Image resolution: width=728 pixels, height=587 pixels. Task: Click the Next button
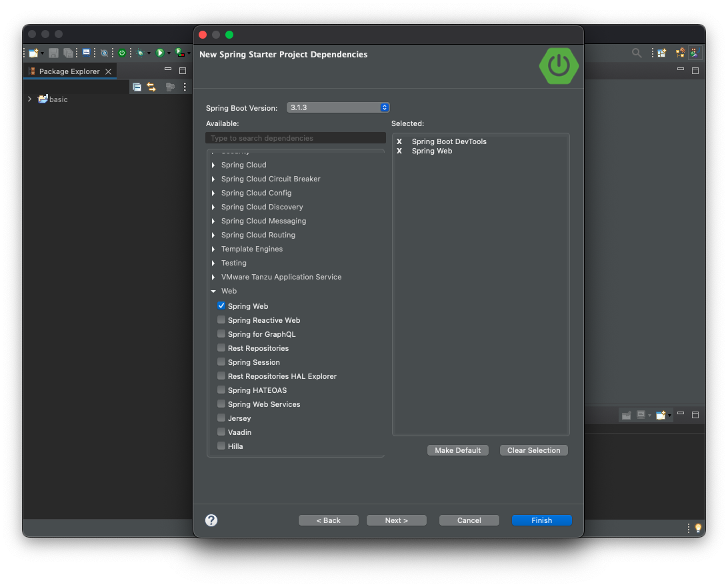tap(397, 520)
